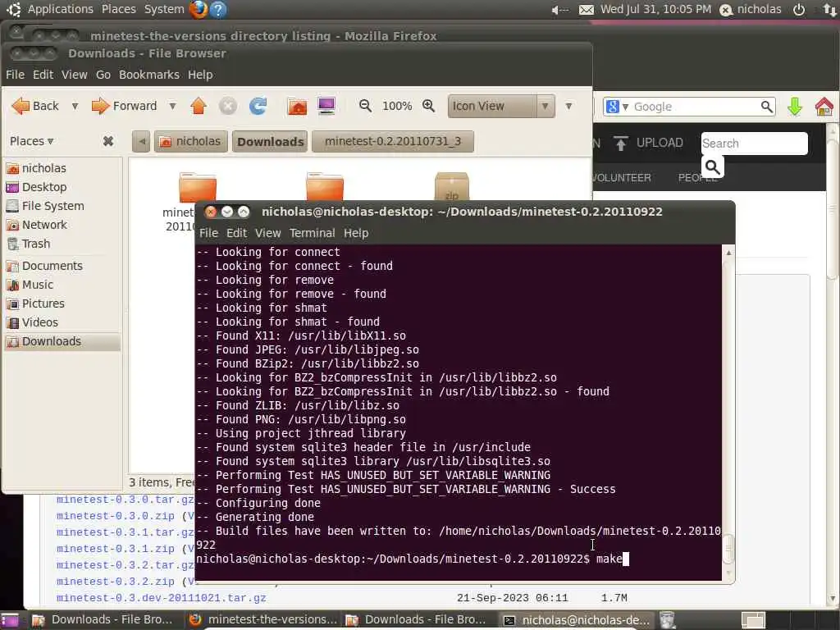Open minetest-0.3.2.zip link
The width and height of the screenshot is (840, 630).
(115, 582)
